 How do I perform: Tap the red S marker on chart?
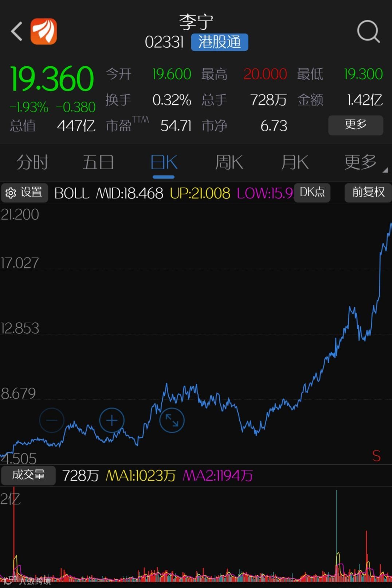(x=376, y=456)
